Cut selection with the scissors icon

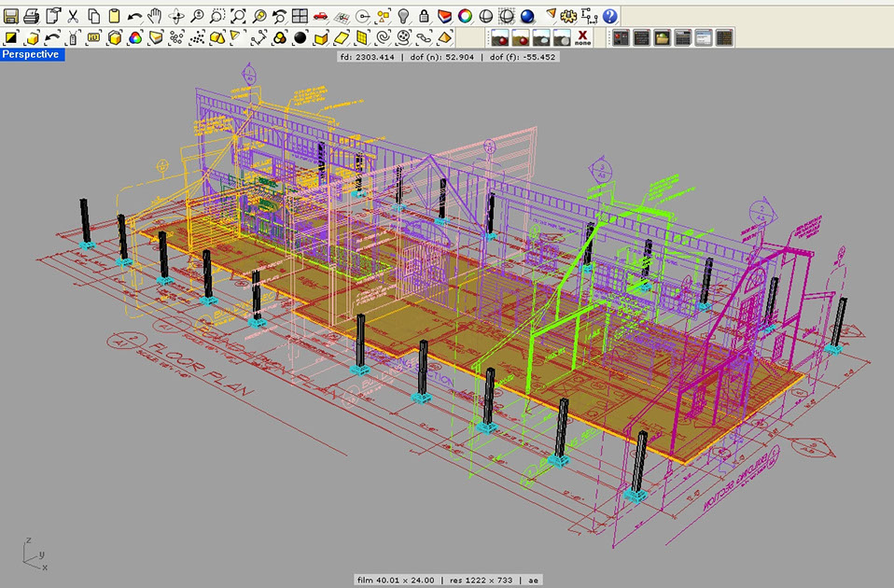pyautogui.click(x=73, y=16)
